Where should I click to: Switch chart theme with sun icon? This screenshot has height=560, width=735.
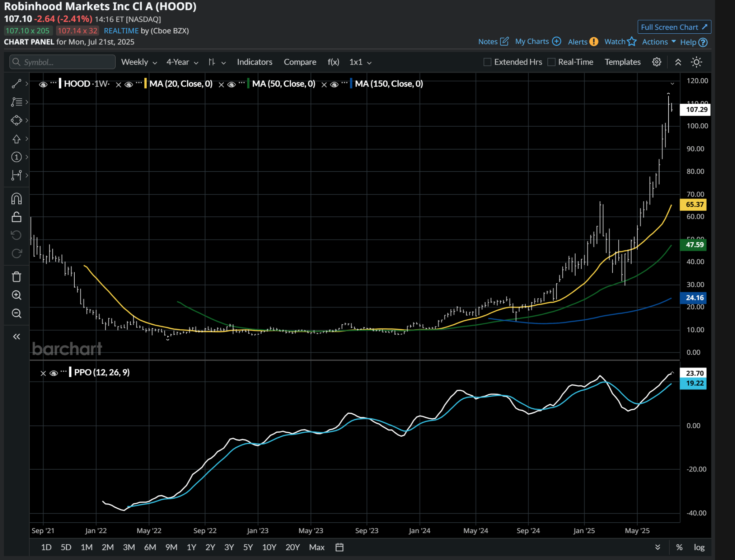coord(697,62)
